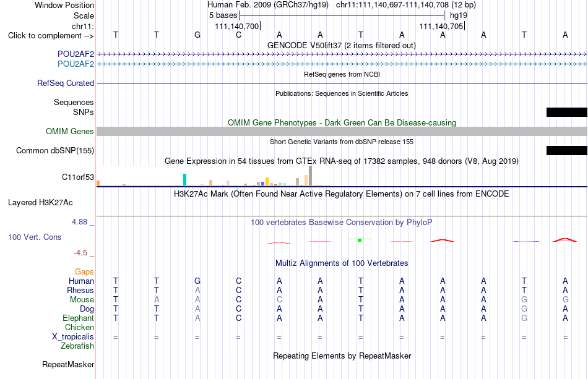Viewport: 588px width, 379px height.
Task: Open the light blue POU2AF2 gene label
Action: point(76,64)
